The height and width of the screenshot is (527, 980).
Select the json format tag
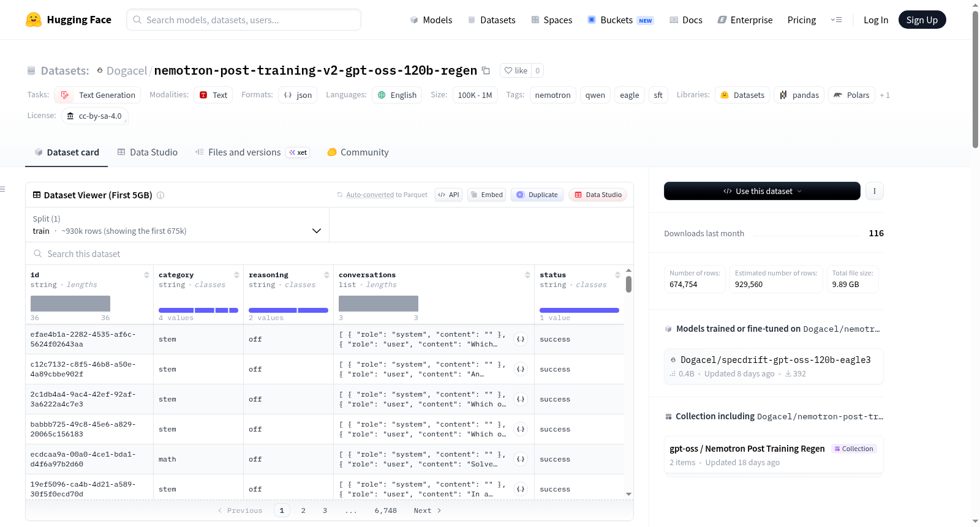coord(298,95)
